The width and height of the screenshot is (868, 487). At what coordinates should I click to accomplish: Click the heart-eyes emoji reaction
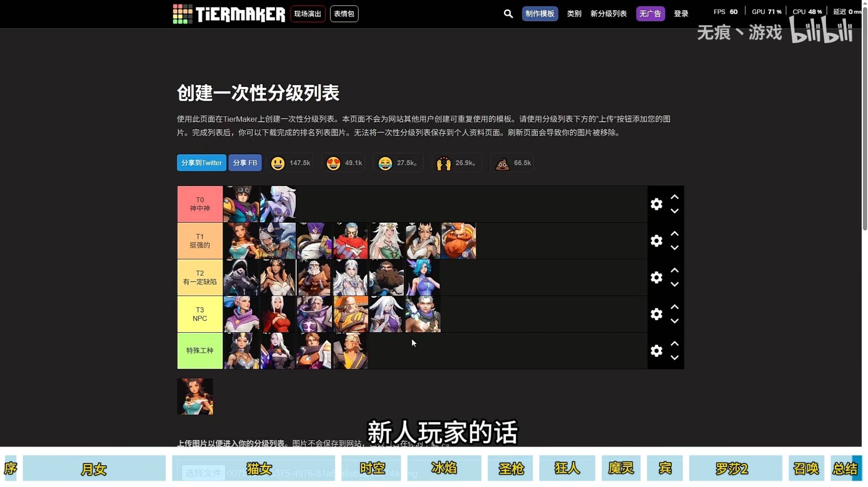[333, 163]
